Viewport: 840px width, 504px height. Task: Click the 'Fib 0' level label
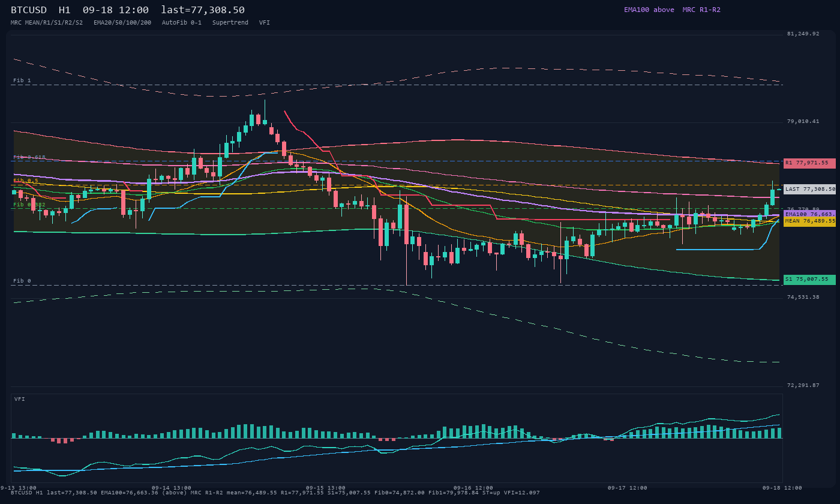22,281
